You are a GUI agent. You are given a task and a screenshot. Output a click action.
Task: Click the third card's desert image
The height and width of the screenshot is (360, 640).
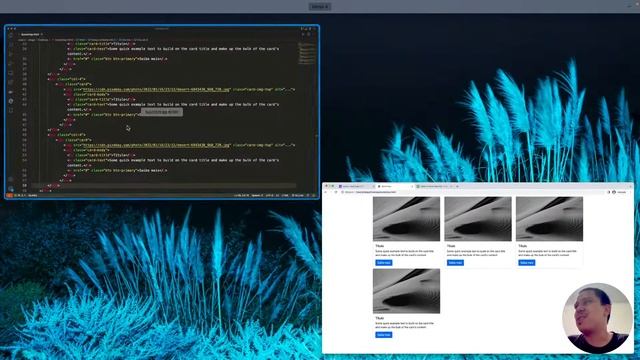point(549,219)
